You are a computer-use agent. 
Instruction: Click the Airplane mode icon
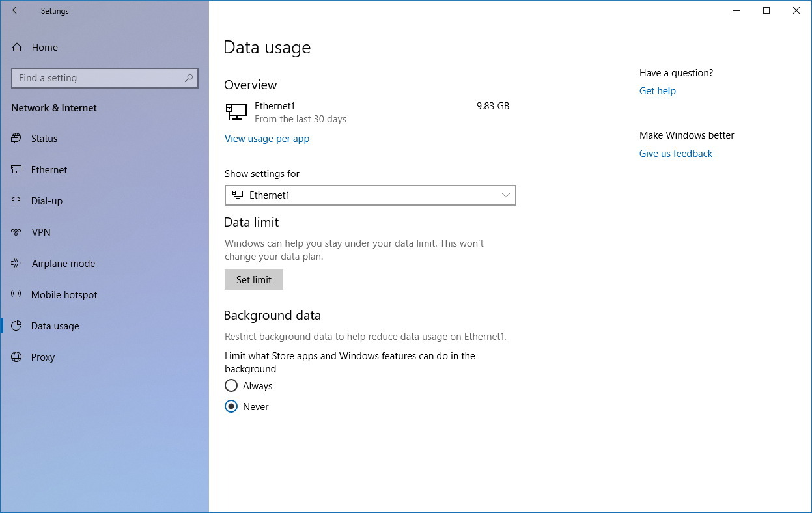tap(17, 264)
